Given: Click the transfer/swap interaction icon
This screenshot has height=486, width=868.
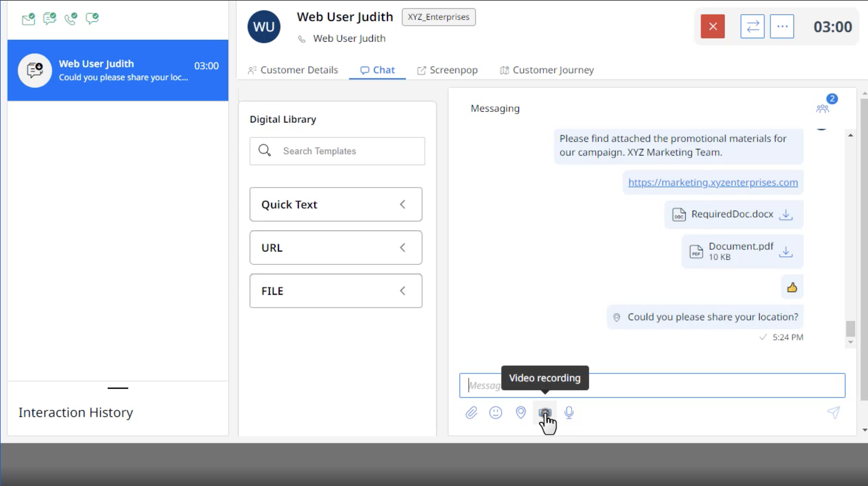Looking at the screenshot, I should 753,26.
